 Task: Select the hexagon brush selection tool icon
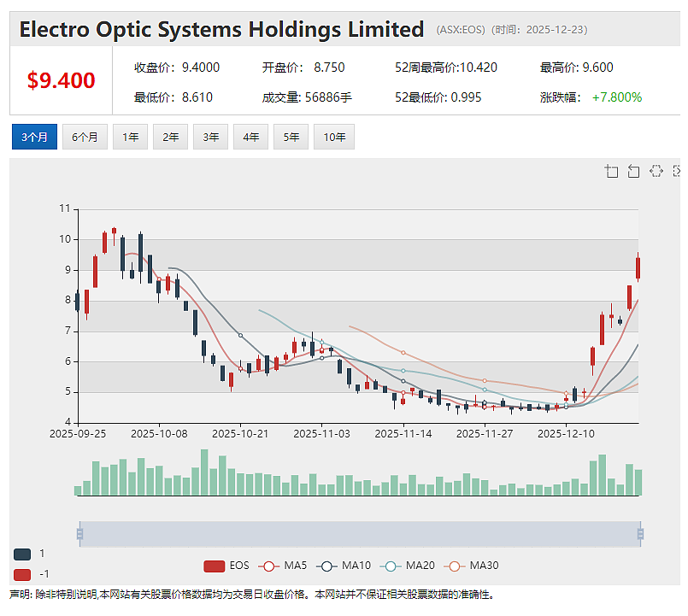[656, 171]
